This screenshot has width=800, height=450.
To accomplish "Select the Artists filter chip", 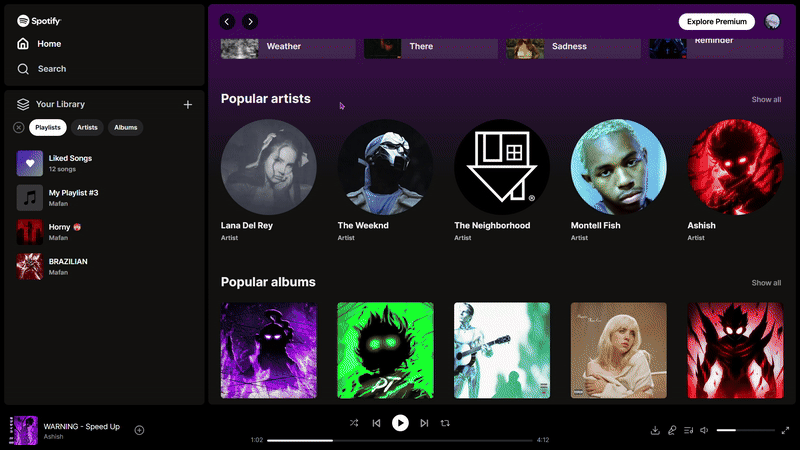I will pyautogui.click(x=87, y=128).
